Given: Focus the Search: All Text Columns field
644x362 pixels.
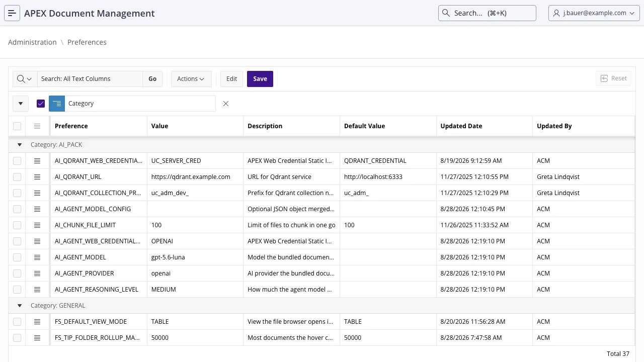Looking at the screenshot, I should click(90, 79).
